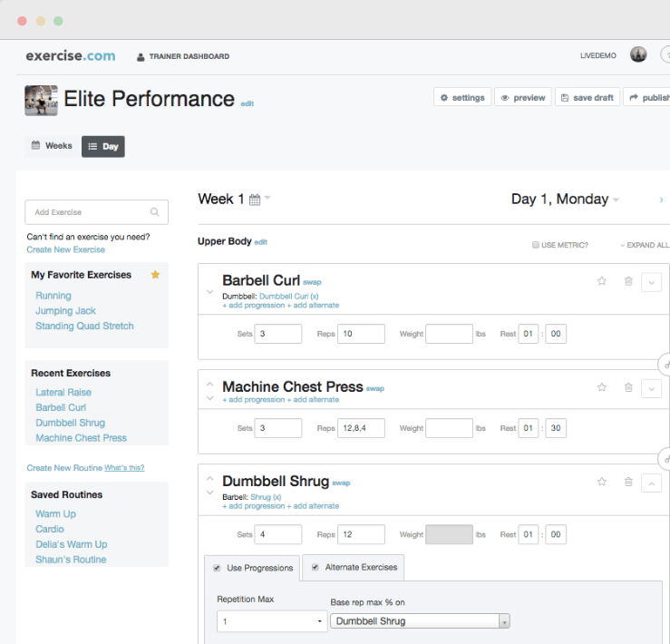Open the LIVEDEMO user avatar
Screen dimensions: 670x644
point(638,54)
